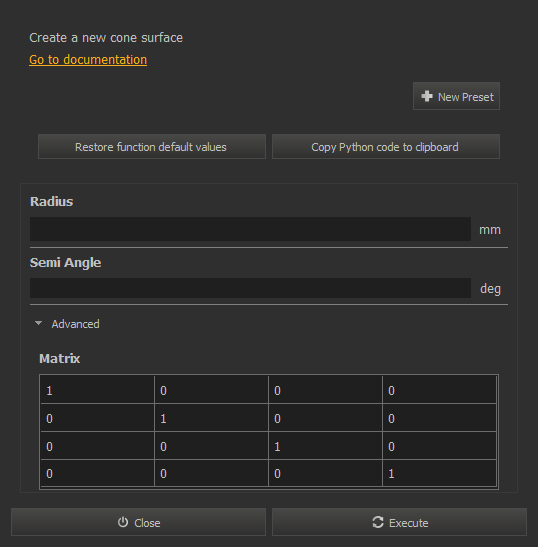Select matrix cell row two column two
The width and height of the screenshot is (538, 547).
(x=211, y=418)
